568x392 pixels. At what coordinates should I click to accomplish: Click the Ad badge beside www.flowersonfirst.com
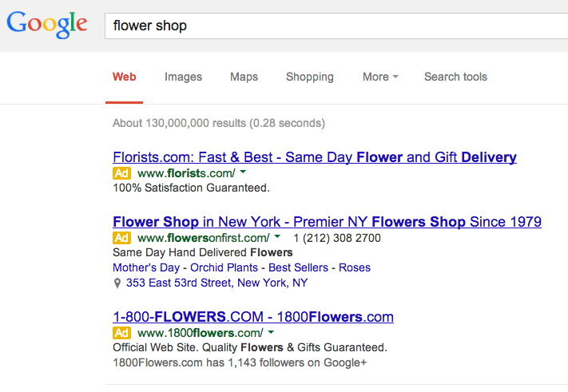pos(121,238)
